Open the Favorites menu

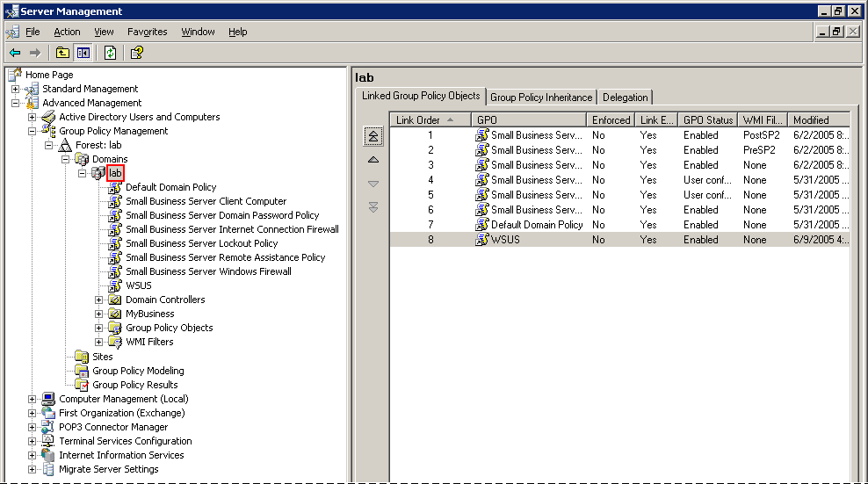point(148,33)
